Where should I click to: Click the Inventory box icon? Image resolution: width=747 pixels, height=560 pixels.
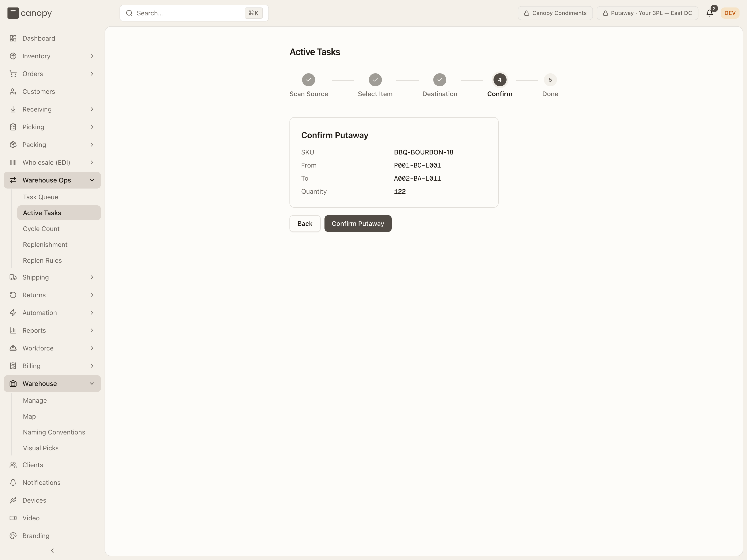coord(13,56)
